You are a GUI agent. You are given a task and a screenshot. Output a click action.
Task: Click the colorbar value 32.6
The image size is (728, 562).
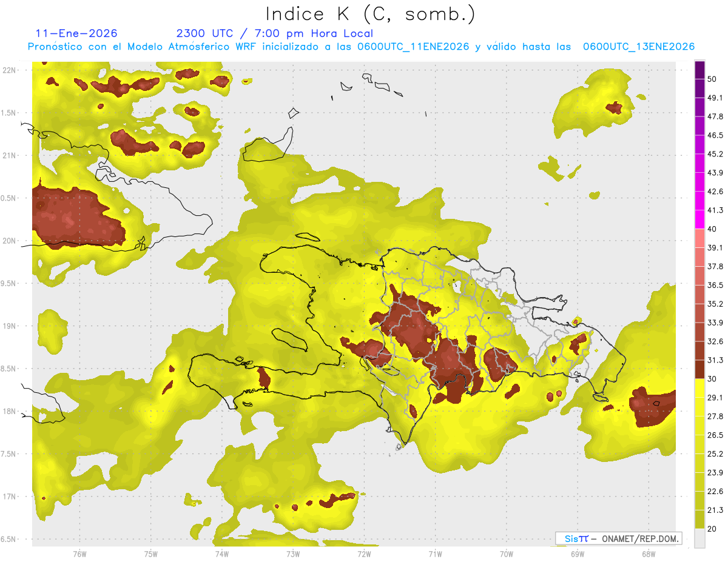tap(716, 342)
